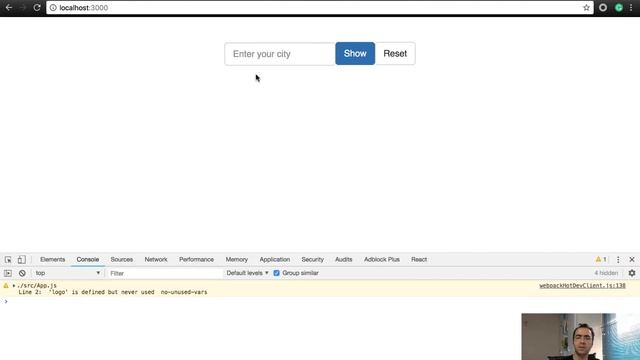Toggle the Group similar checkbox
640x360 pixels.
pos(276,273)
